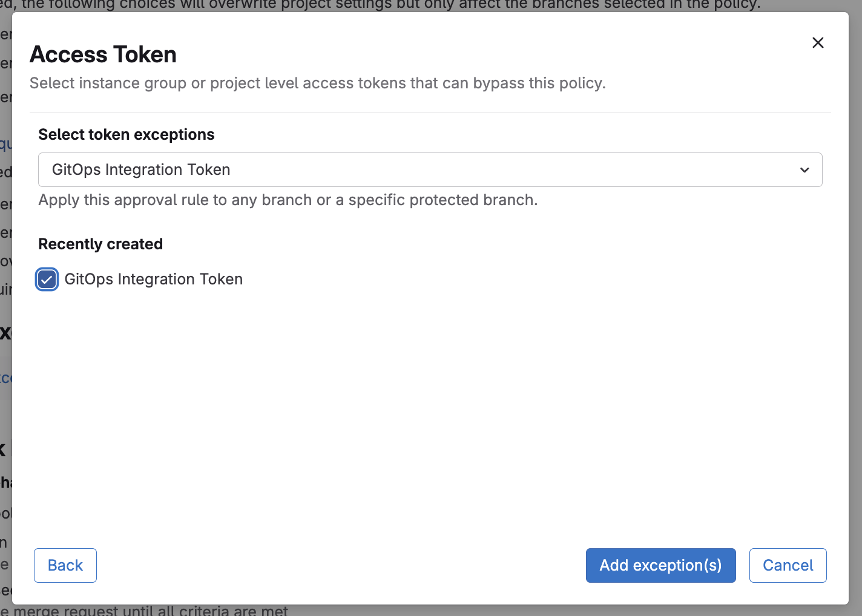This screenshot has width=862, height=616.
Task: Close the Access Token dialog with the X icon
Action: pyautogui.click(x=818, y=42)
